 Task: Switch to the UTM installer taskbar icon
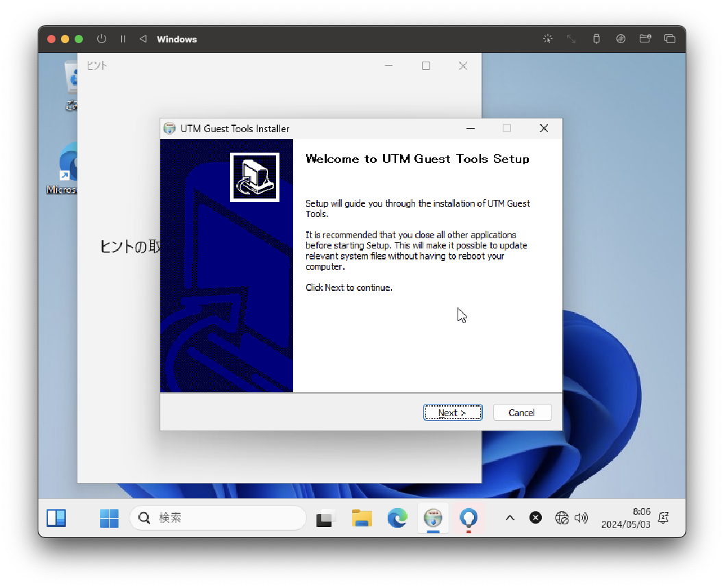pyautogui.click(x=433, y=518)
